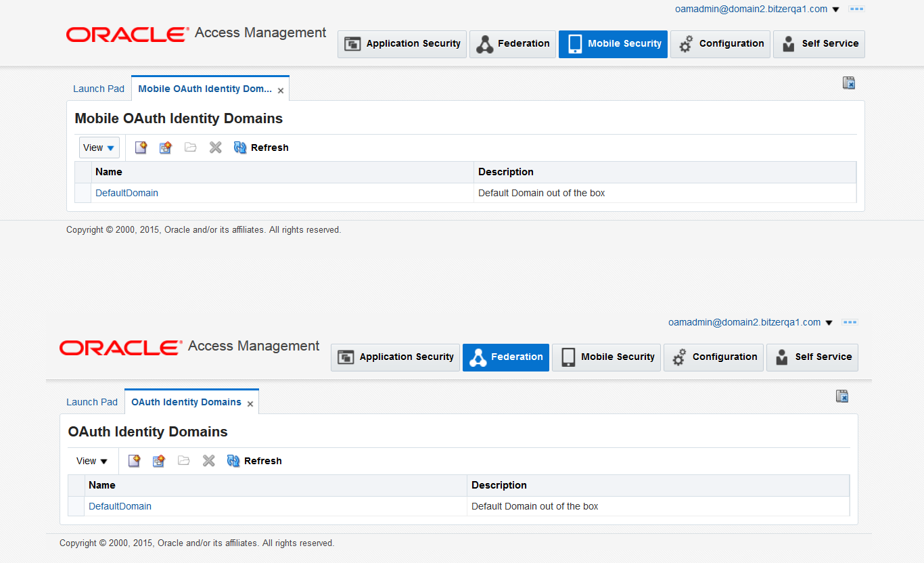Expand oamadmin user menu arrow in Mobile Security console
The height and width of the screenshot is (563, 924).
point(835,9)
